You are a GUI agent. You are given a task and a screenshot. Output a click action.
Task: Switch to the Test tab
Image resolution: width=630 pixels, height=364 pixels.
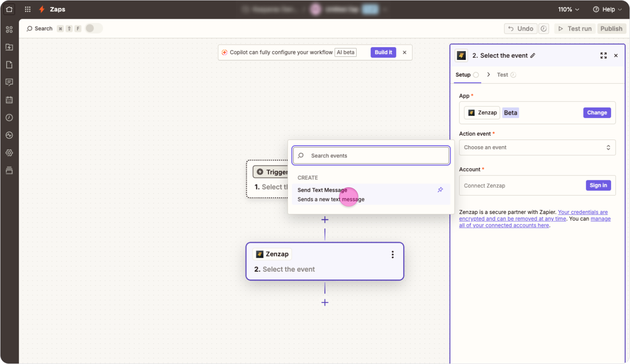pos(502,75)
